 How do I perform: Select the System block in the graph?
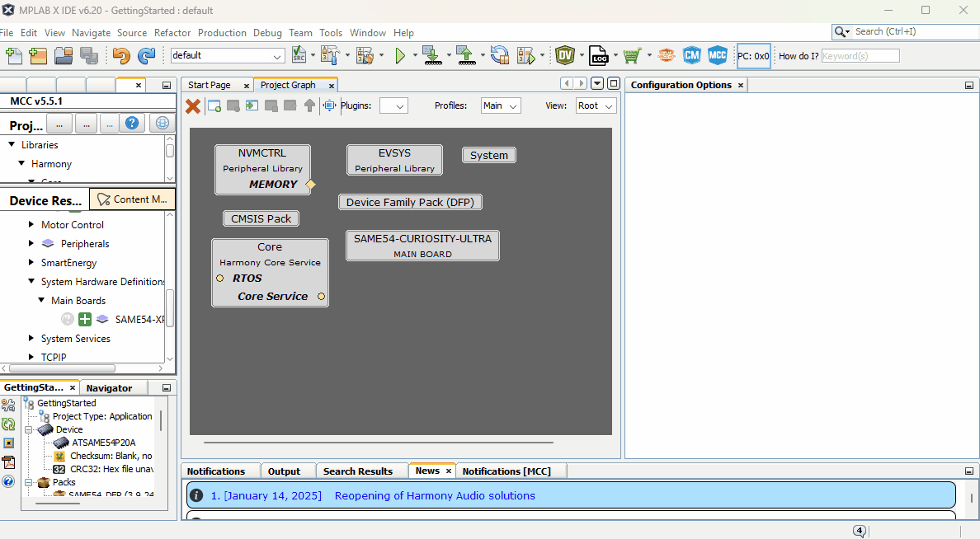click(488, 155)
